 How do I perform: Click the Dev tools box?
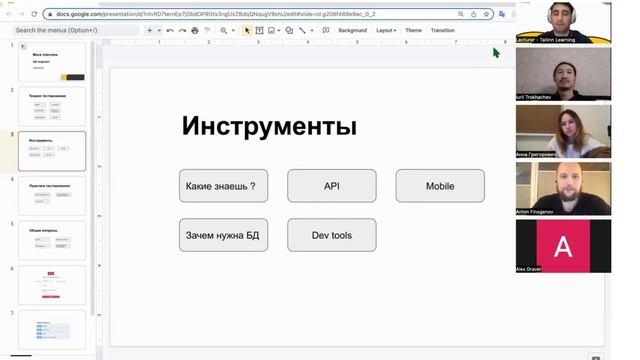[332, 235]
